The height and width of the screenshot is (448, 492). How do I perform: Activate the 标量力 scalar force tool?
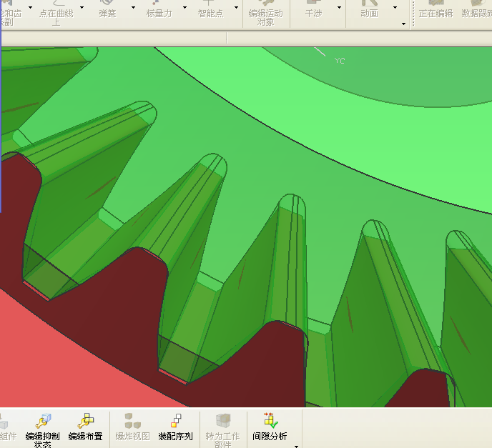159,9
